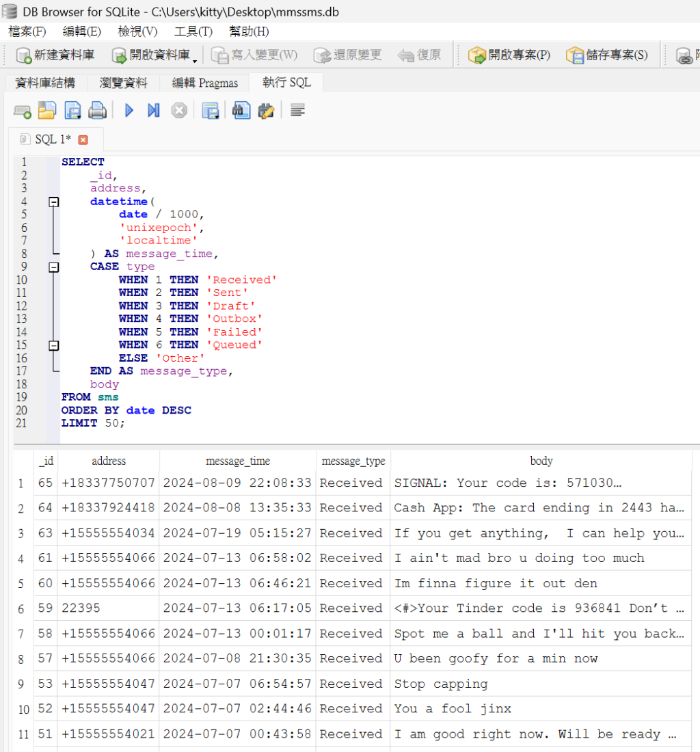The height and width of the screenshot is (752, 700).
Task: Click the address column header
Action: click(x=109, y=461)
